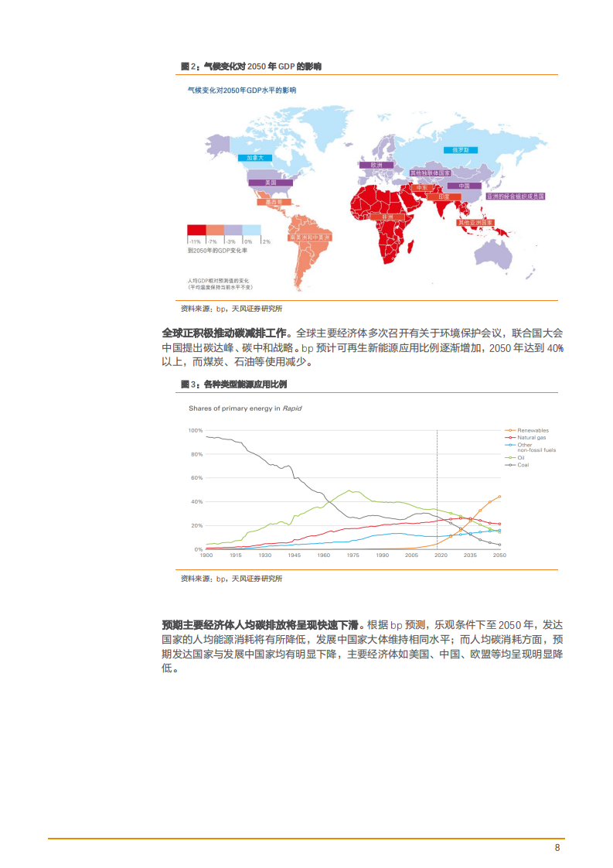This screenshot has height=868, width=613.
Task: Click the '40%' y-axis label
Action: [x=197, y=501]
